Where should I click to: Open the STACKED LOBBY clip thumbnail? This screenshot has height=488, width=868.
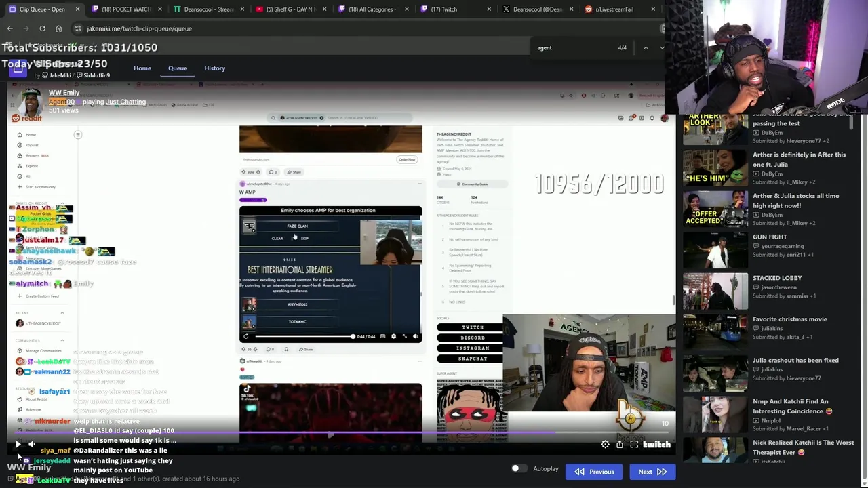[x=715, y=291]
